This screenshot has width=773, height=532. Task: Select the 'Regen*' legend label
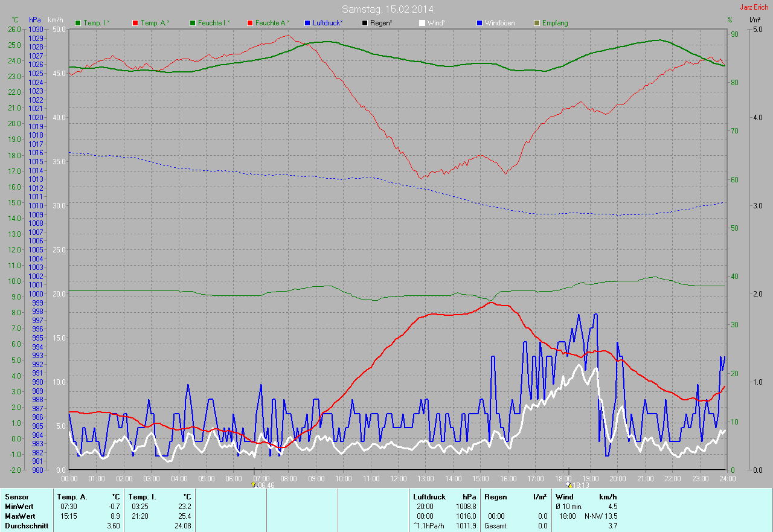click(x=382, y=23)
